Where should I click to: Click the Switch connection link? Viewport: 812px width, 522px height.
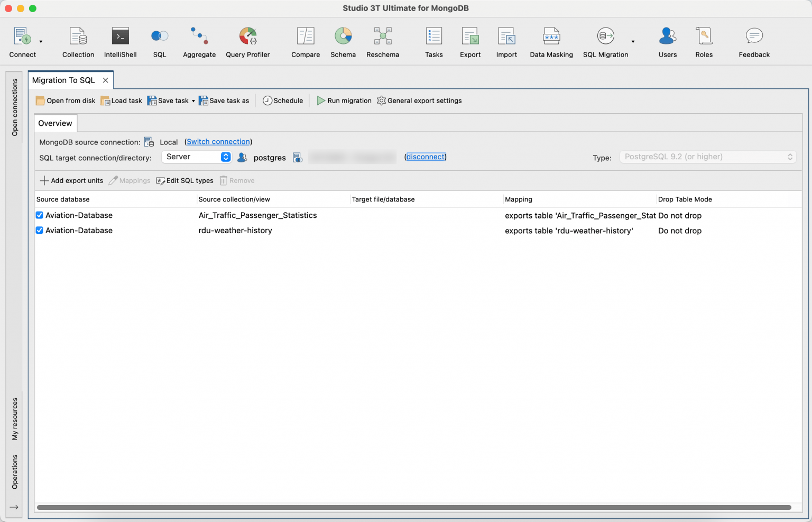[218, 142]
